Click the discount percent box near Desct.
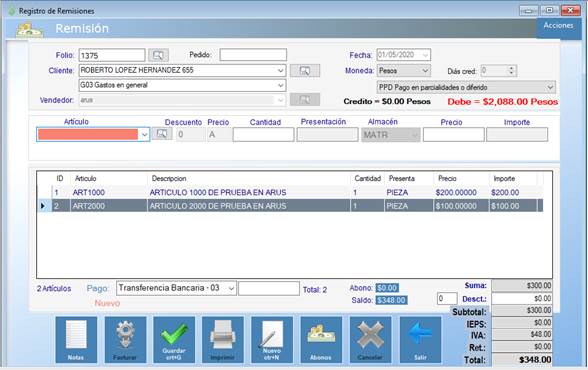 point(447,298)
